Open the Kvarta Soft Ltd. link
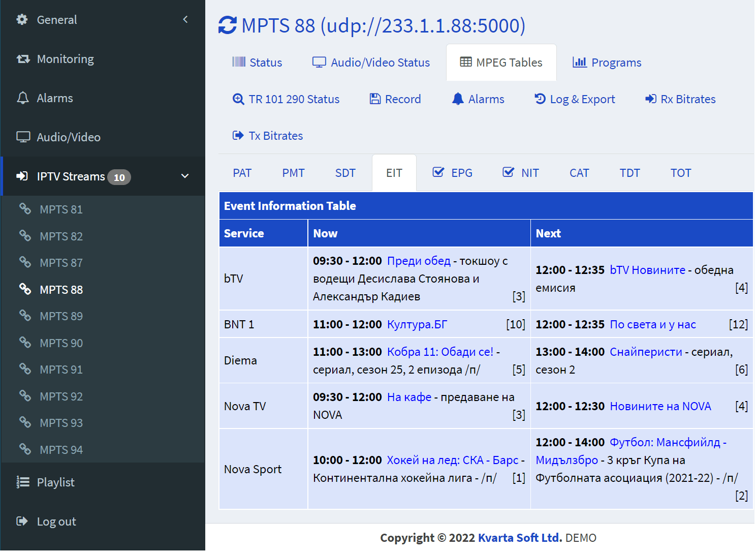This screenshot has width=756, height=552. tap(520, 538)
